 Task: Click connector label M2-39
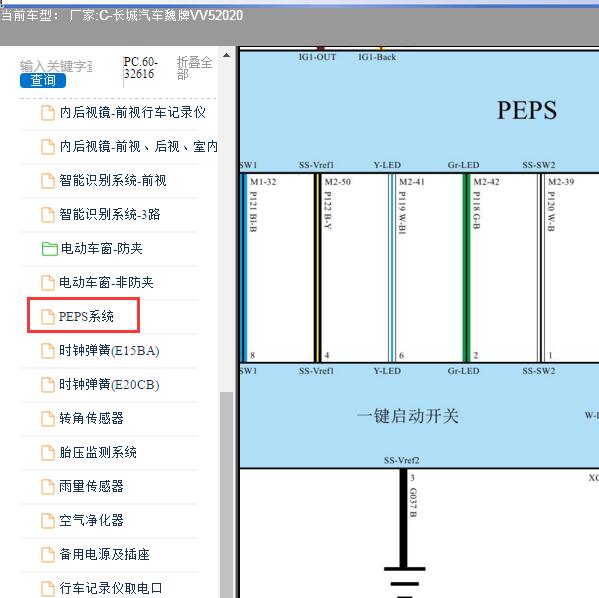pos(561,182)
